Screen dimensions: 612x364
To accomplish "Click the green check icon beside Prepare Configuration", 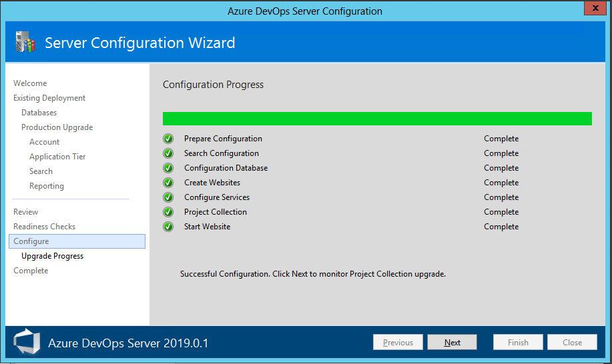I will pos(168,139).
